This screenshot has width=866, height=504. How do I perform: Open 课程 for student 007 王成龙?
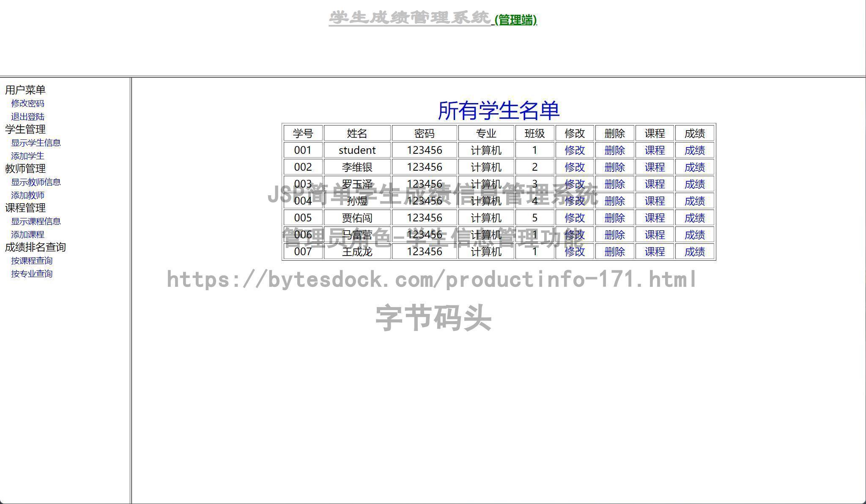click(x=655, y=252)
